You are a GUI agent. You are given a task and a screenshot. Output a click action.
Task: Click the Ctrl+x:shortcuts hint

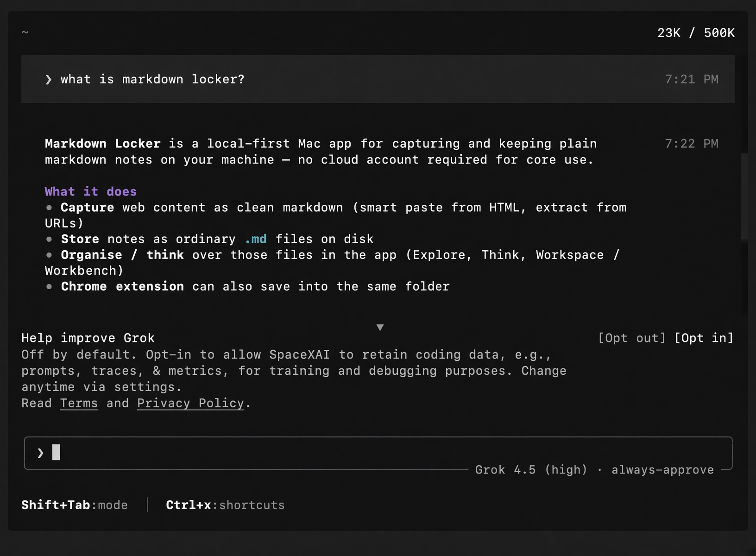click(x=225, y=505)
